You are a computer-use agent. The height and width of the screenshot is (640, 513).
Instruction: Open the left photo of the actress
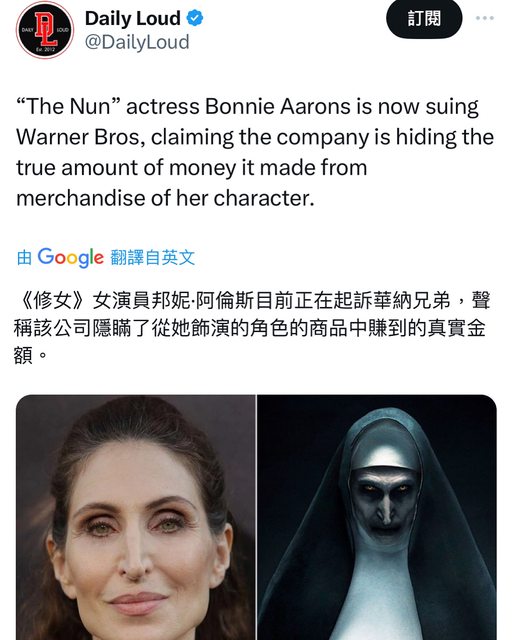(x=135, y=517)
